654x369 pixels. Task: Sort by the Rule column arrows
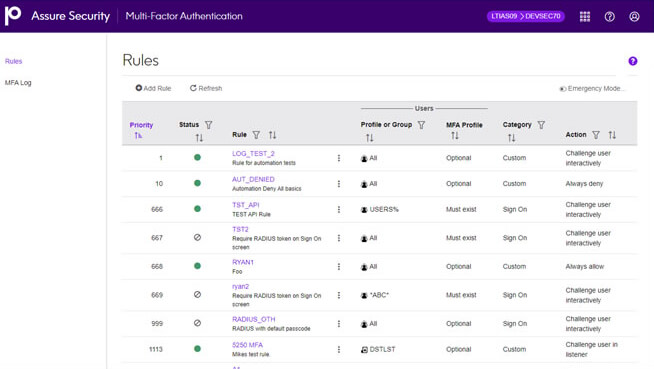[272, 135]
